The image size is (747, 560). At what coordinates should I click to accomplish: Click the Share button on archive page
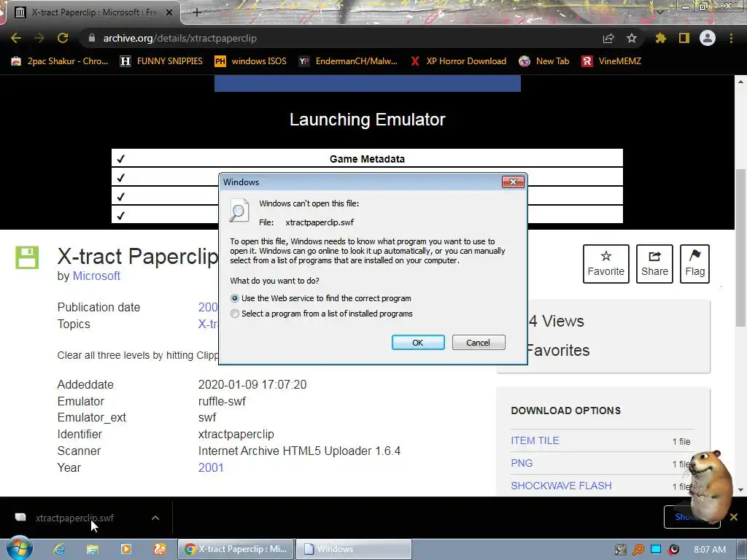(x=654, y=264)
